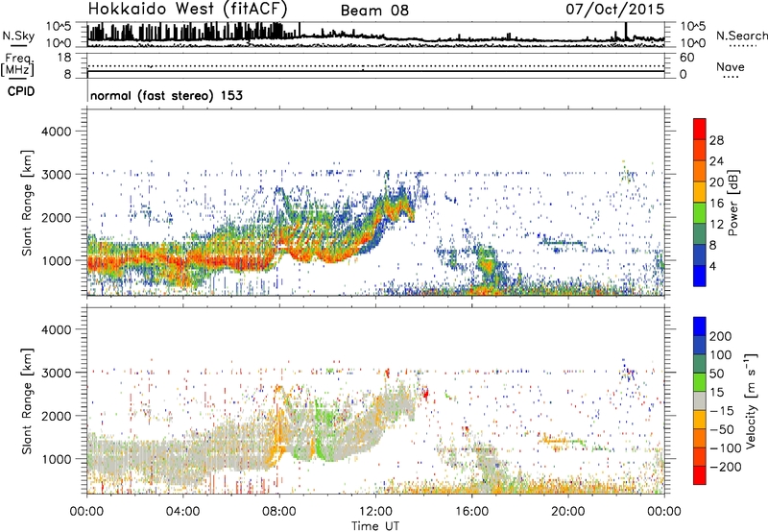The width and height of the screenshot is (768, 532).
Task: Select 'normal (fast stereo) 153' mode text
Action: (x=166, y=95)
